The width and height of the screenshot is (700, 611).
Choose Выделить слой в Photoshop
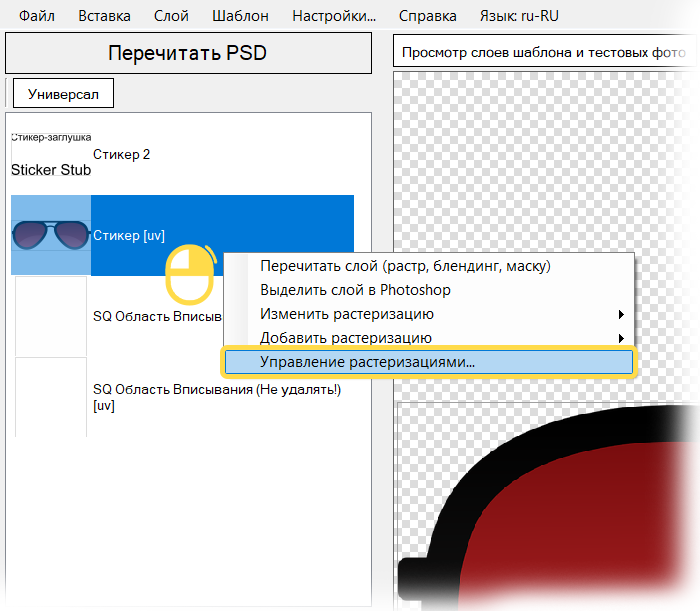pyautogui.click(x=355, y=290)
